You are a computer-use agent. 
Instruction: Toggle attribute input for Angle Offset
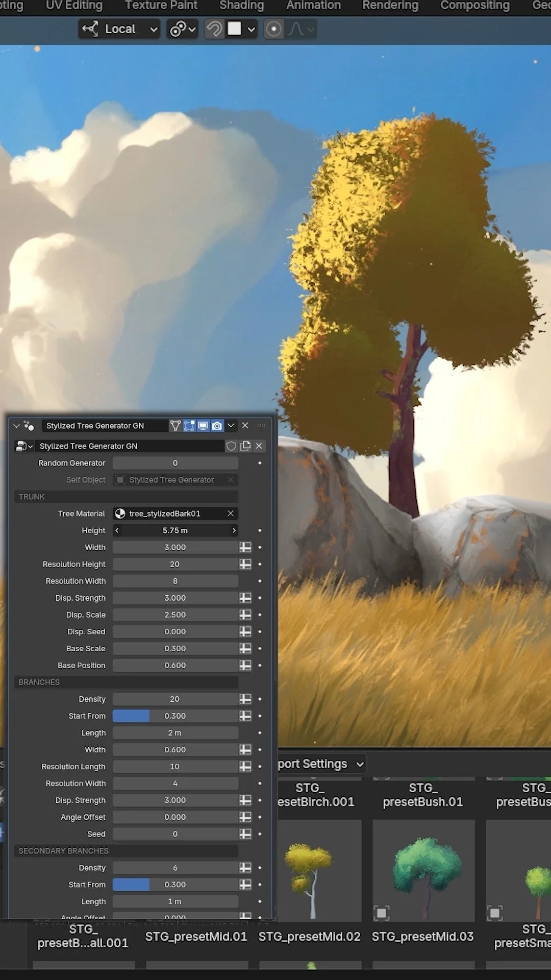(245, 817)
